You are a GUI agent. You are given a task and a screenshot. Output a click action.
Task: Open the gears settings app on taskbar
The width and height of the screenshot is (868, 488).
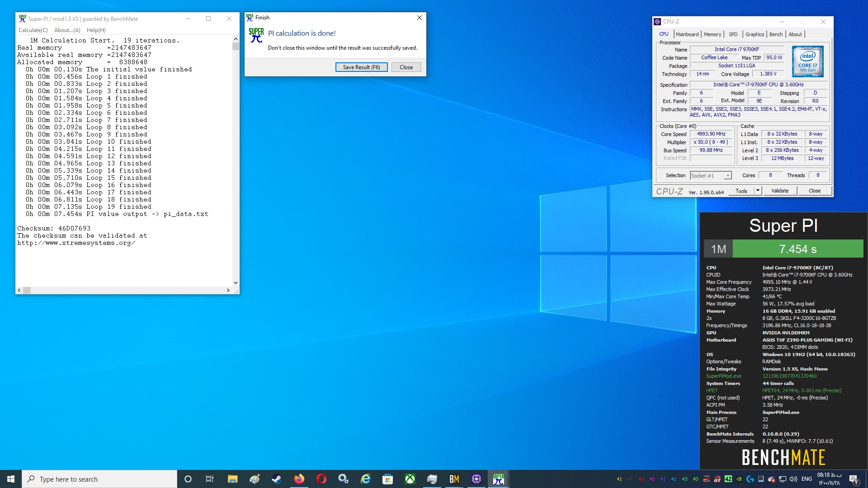point(343,479)
